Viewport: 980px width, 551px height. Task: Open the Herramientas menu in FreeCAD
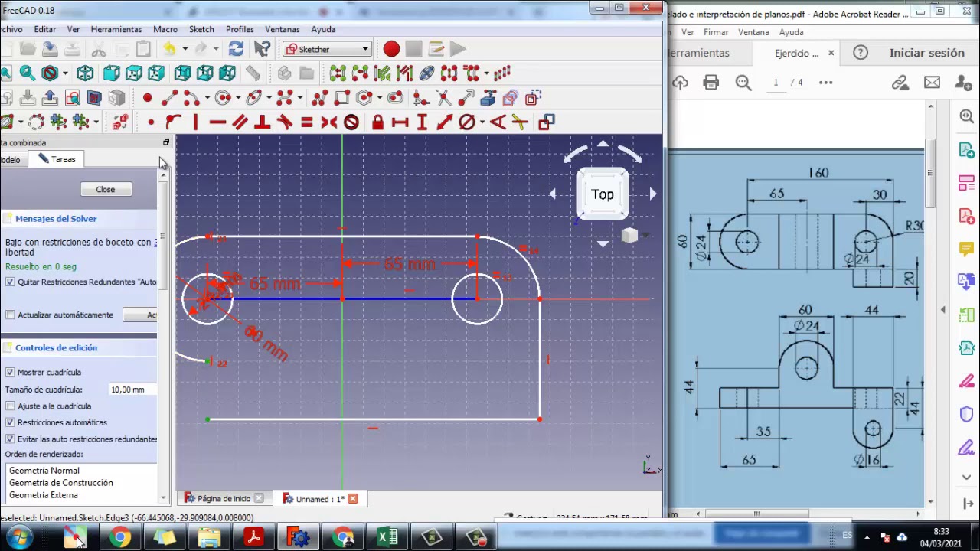tap(116, 29)
